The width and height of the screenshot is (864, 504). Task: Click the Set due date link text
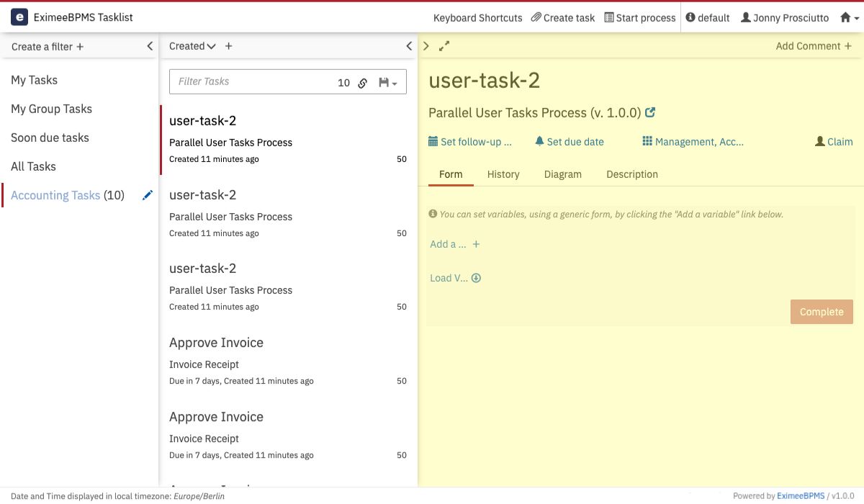tap(575, 142)
